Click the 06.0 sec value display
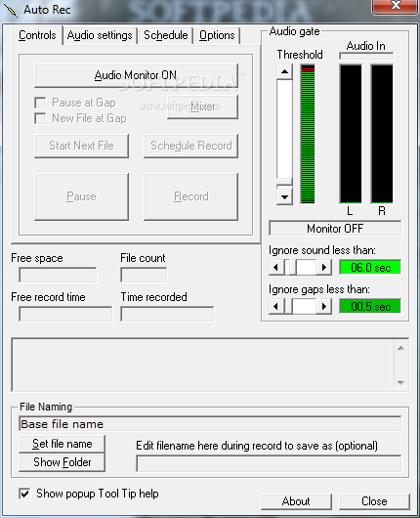Viewport: 420px width, 518px height. pos(370,267)
